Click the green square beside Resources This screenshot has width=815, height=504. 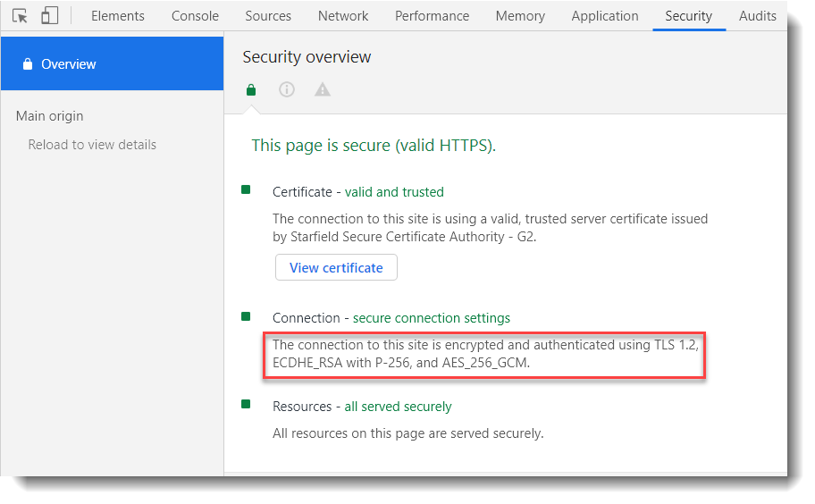coord(246,404)
